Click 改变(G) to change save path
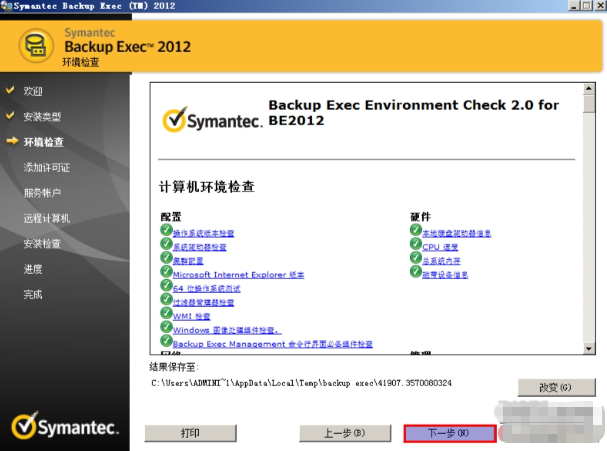Screen dimensions: 607x451 (x=549, y=386)
